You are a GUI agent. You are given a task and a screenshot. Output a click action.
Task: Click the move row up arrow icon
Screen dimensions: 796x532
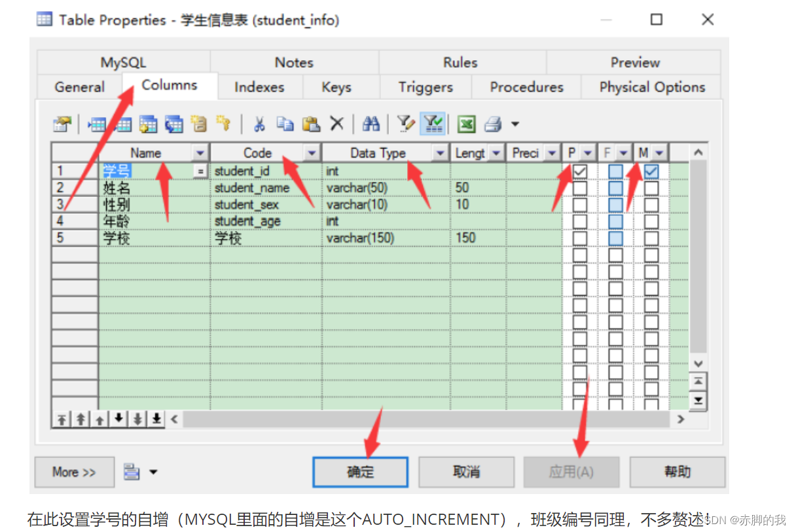[99, 419]
